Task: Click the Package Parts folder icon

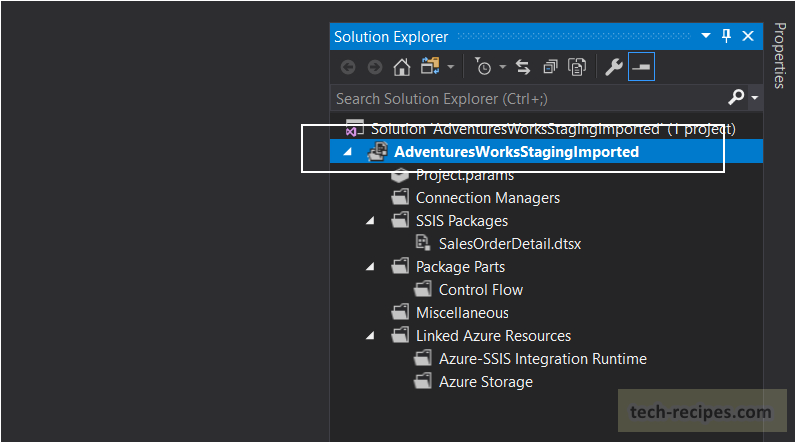Action: (x=400, y=266)
